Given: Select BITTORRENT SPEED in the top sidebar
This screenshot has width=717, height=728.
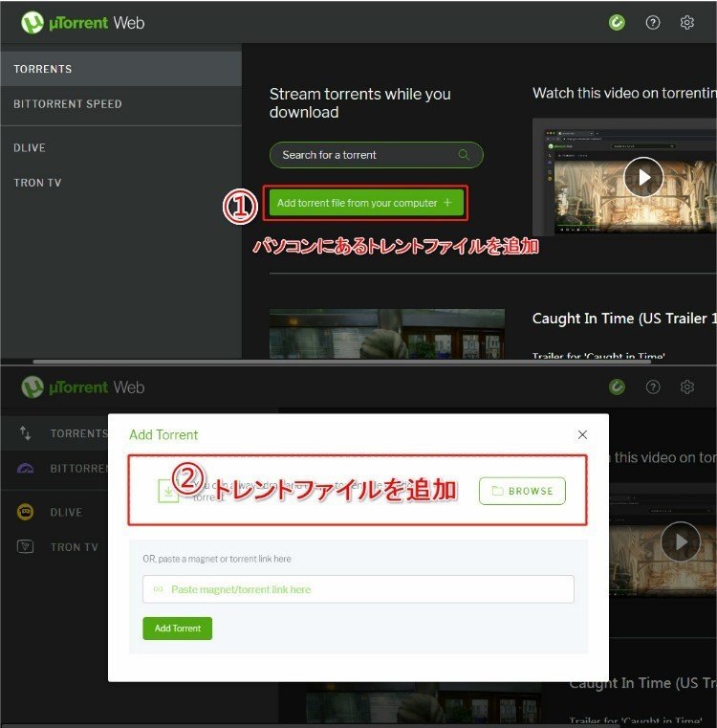Looking at the screenshot, I should (120, 104).
